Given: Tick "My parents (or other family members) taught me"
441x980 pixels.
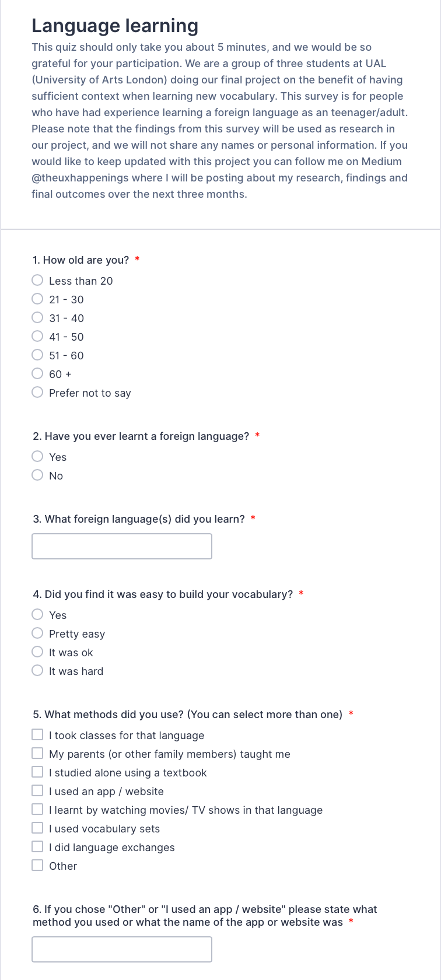Looking at the screenshot, I should 37,754.
